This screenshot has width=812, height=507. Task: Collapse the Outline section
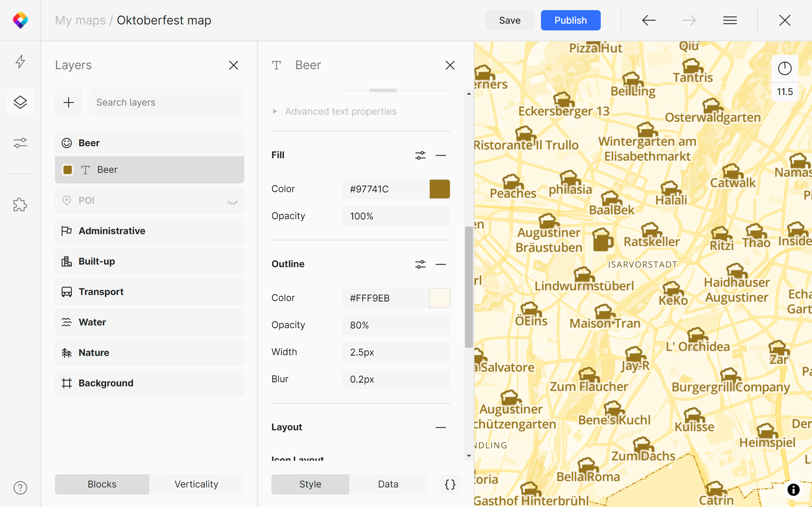point(441,264)
